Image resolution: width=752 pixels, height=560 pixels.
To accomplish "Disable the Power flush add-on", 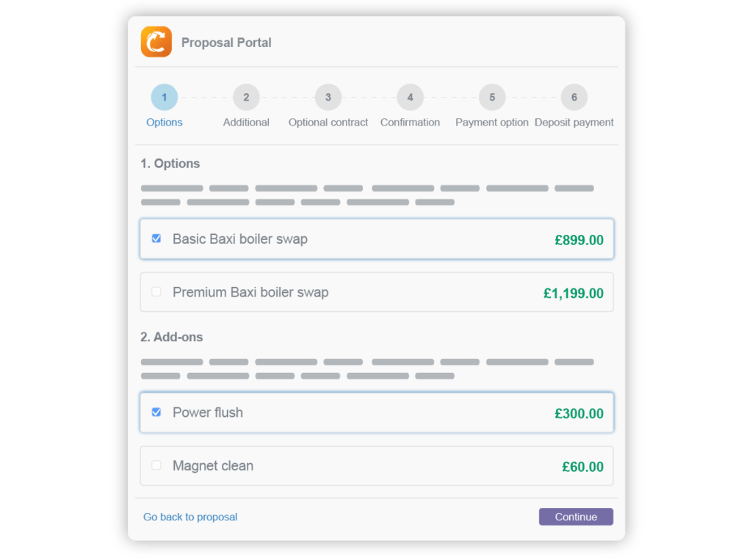I will click(x=156, y=412).
